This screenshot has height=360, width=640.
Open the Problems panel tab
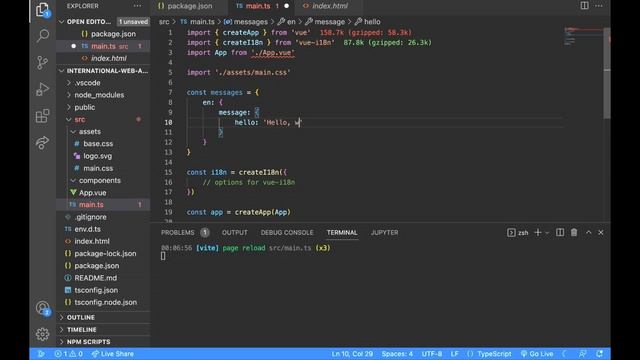click(x=184, y=233)
